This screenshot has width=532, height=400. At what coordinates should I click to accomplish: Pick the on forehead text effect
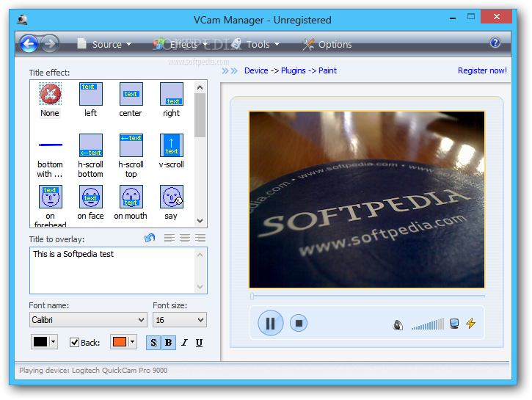[x=50, y=206]
